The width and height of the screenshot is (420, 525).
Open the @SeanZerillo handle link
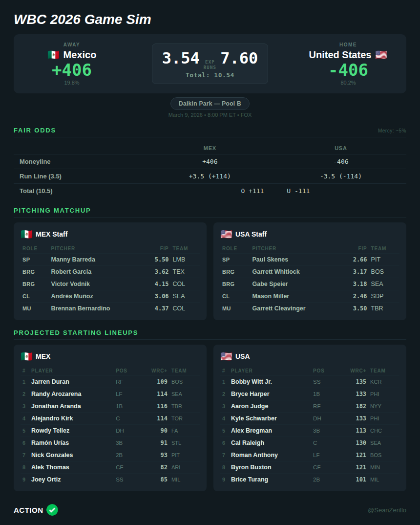pos(387,510)
